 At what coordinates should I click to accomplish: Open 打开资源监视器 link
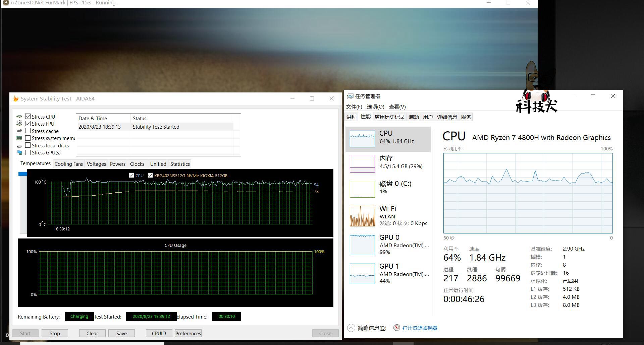(x=420, y=328)
